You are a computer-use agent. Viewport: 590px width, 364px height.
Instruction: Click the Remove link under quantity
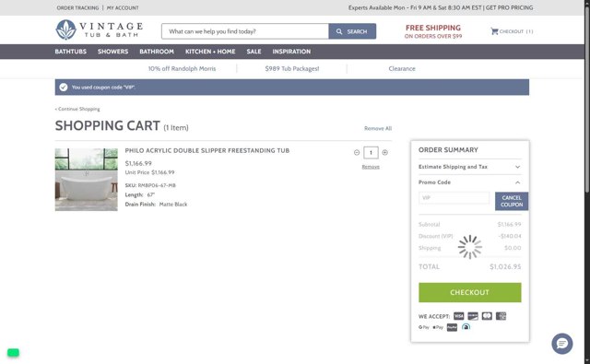[x=371, y=167]
